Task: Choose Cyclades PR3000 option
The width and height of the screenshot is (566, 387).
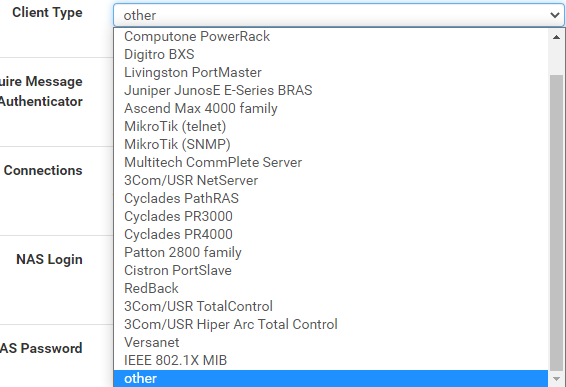Action: coord(331,217)
